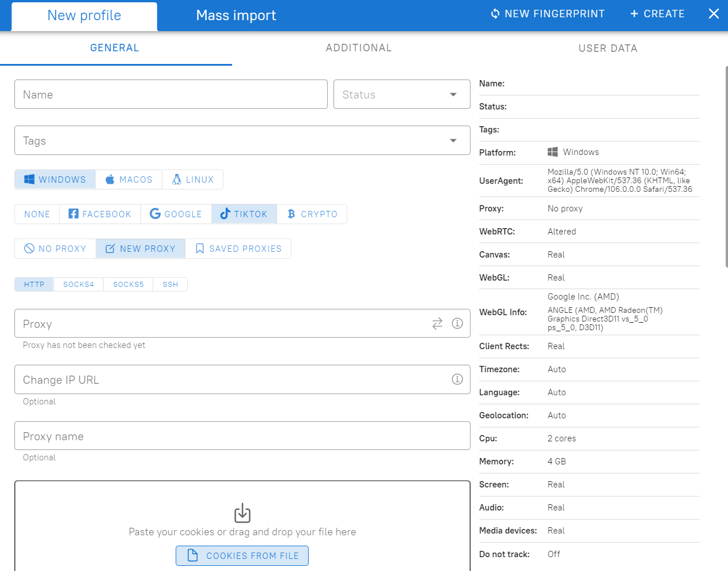Click 'Proxy has not been checked yet' text
The height and width of the screenshot is (571, 728).
(84, 345)
